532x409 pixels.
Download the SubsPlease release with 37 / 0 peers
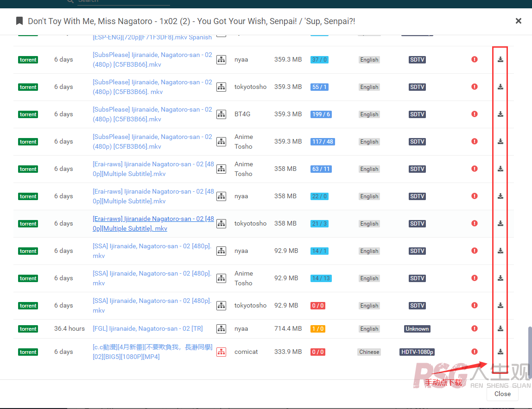click(500, 60)
